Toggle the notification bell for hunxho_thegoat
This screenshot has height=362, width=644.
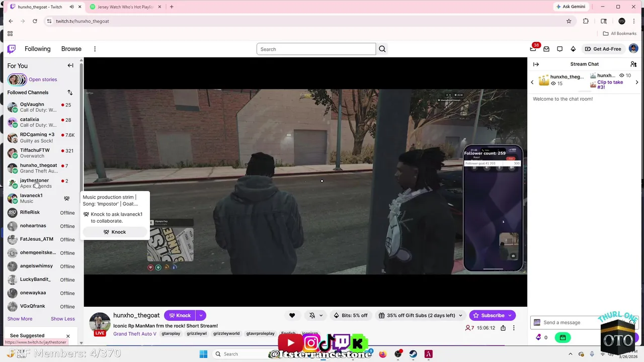point(312,315)
